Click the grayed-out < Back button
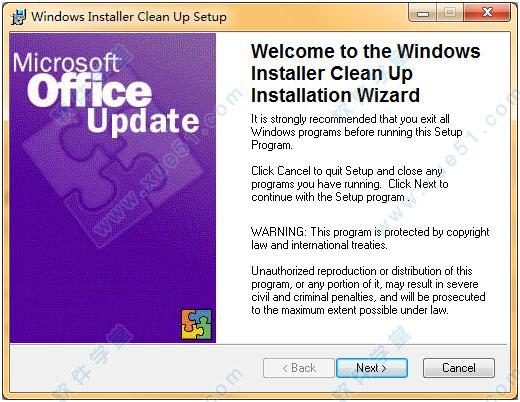The height and width of the screenshot is (402, 520). pos(299,368)
